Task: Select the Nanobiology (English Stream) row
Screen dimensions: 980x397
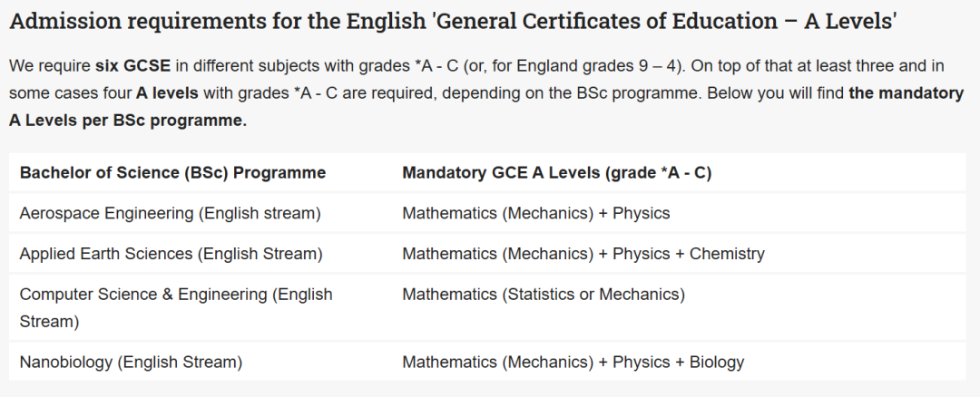Action: click(x=487, y=362)
